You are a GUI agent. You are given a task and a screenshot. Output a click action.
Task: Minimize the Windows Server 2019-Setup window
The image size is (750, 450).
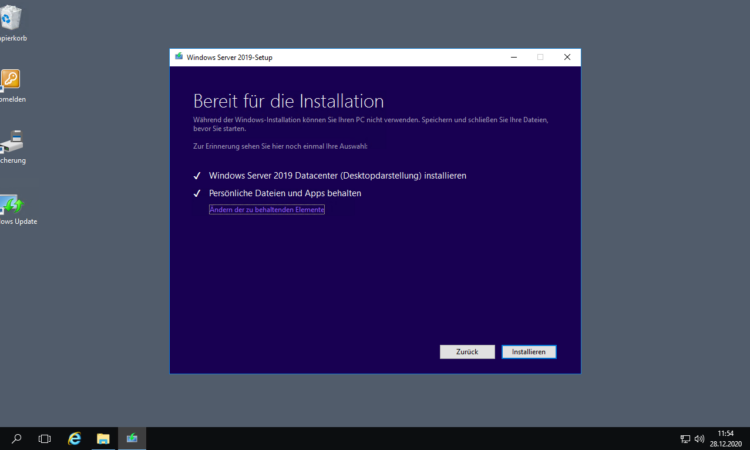[514, 57]
